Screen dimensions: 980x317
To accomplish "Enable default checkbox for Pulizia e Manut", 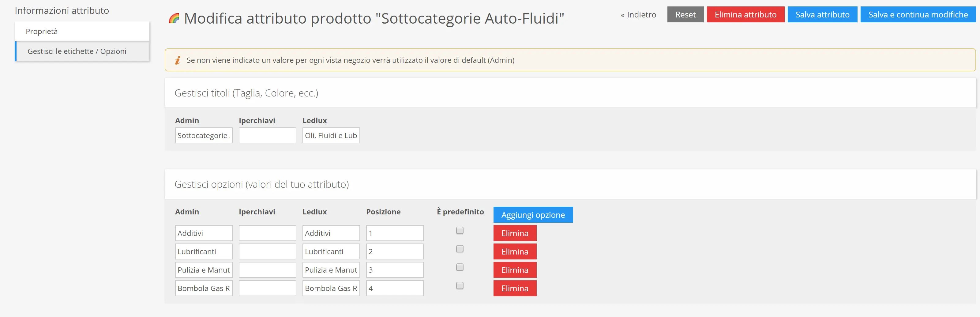I will point(460,267).
